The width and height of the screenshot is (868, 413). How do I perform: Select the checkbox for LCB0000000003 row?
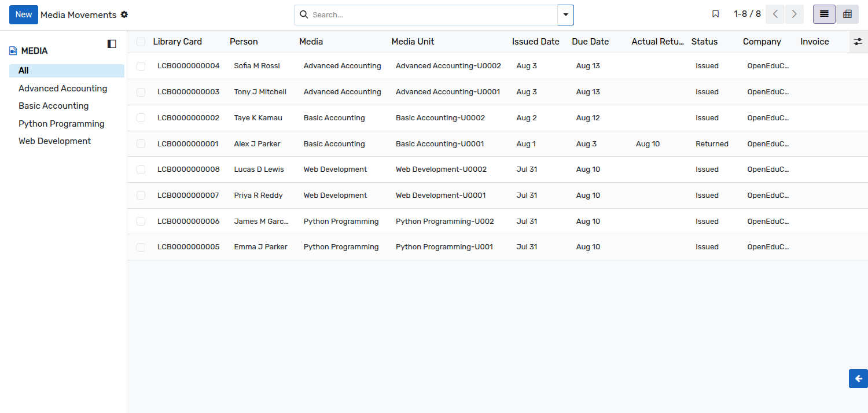pos(141,92)
